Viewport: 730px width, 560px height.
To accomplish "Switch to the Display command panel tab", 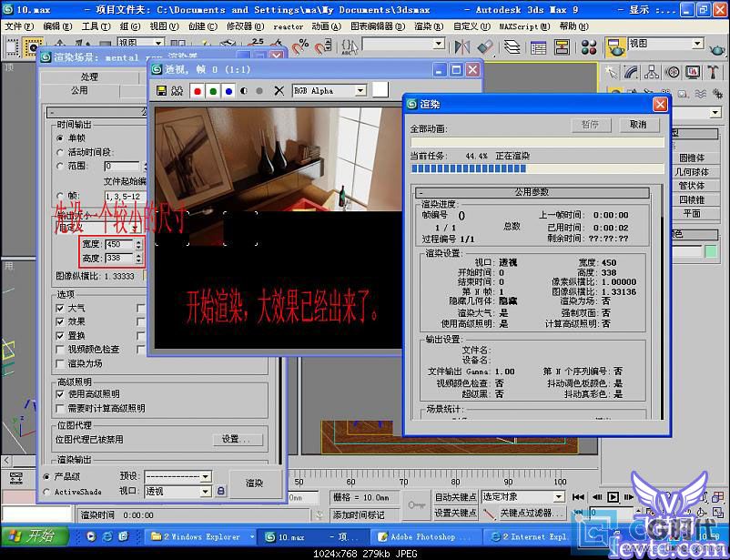I will click(693, 72).
